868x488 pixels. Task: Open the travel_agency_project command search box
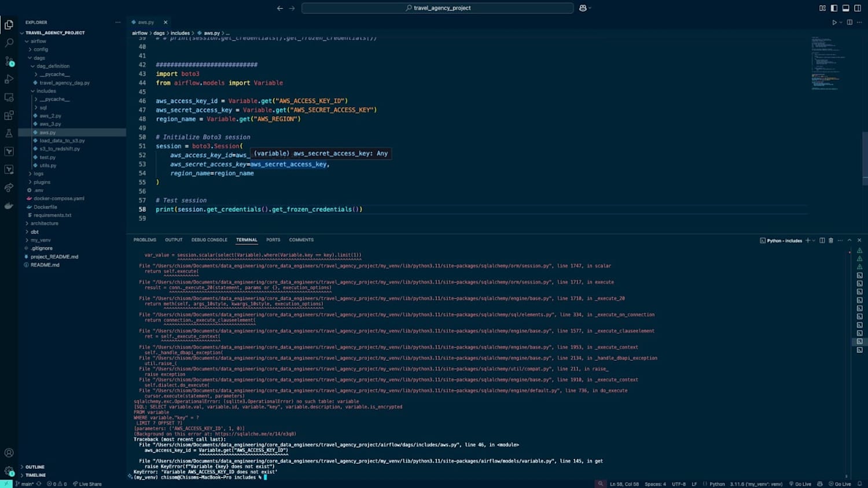[x=437, y=8]
